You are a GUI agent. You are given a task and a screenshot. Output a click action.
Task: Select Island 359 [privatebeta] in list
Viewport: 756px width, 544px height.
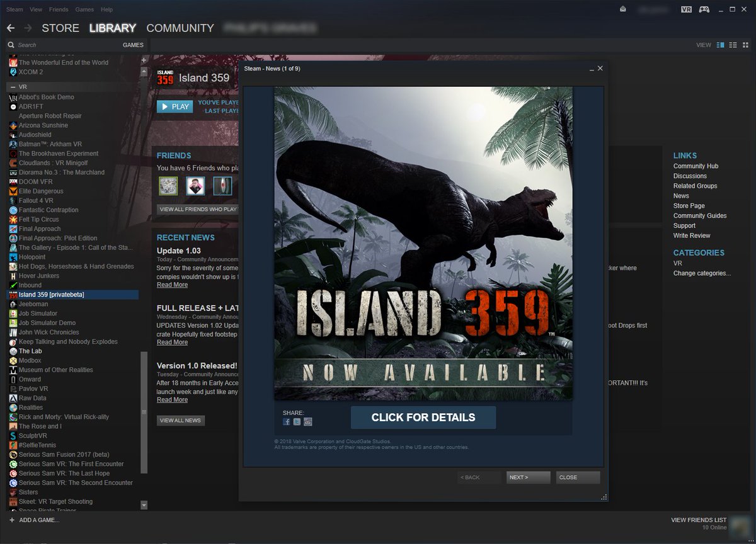73,295
